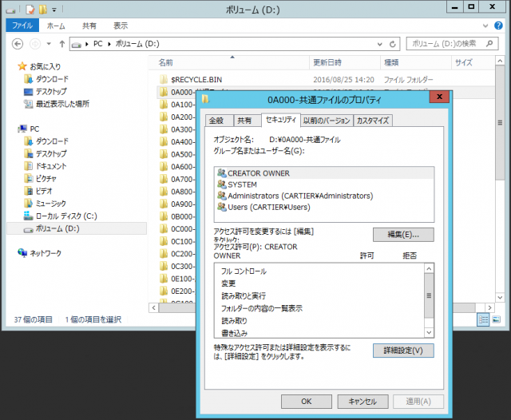Open ローカル ディスク (C:) in navigation pane
The image size is (511, 420).
click(65, 216)
